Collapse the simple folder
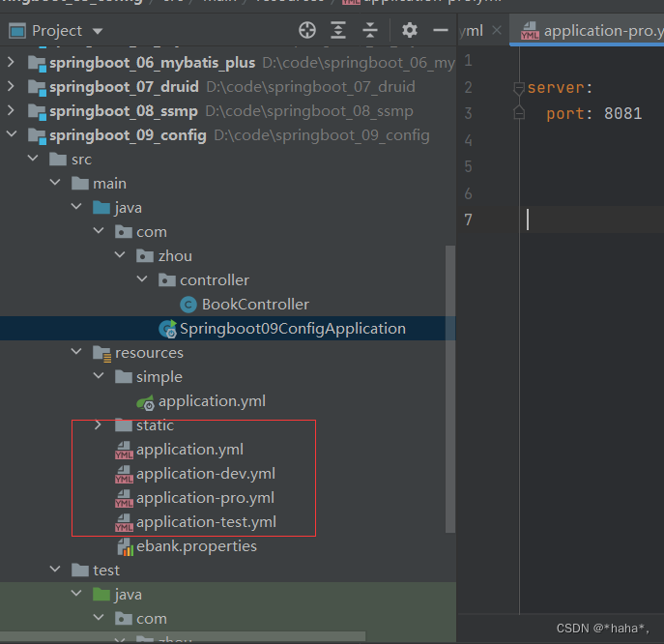The image size is (664, 644). tap(99, 376)
